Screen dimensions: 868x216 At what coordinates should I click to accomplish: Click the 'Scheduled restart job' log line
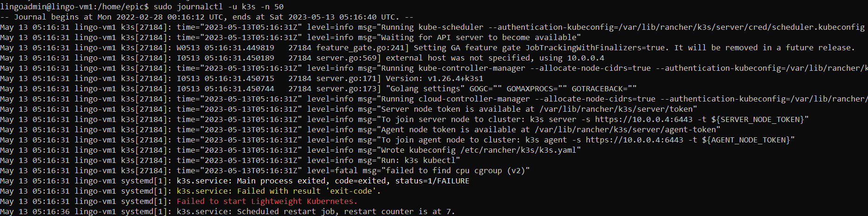pos(316,211)
